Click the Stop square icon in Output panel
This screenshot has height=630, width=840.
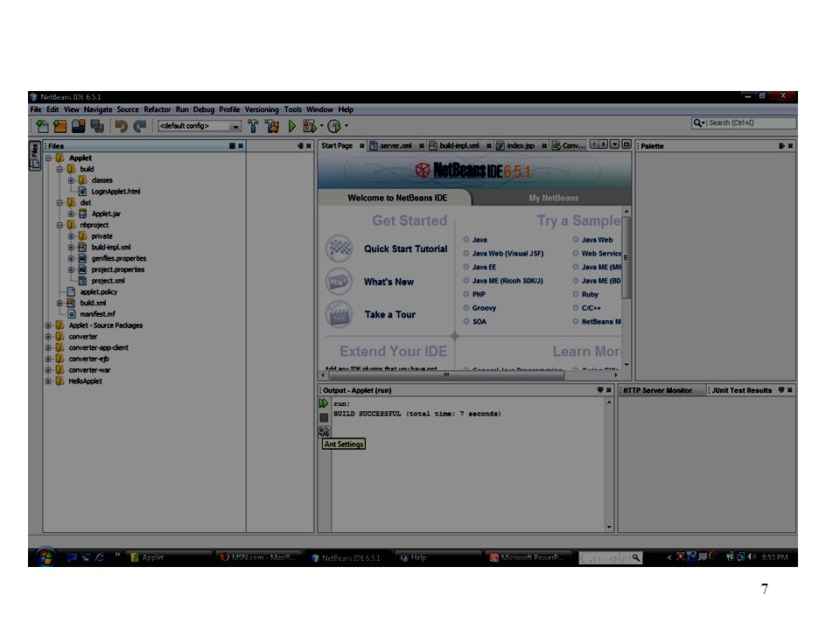coord(324,417)
